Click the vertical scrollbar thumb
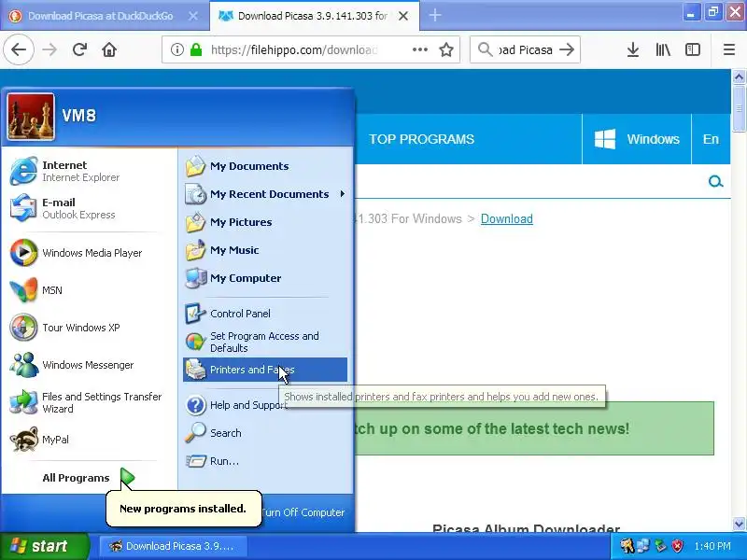Image resolution: width=747 pixels, height=560 pixels. [x=739, y=108]
